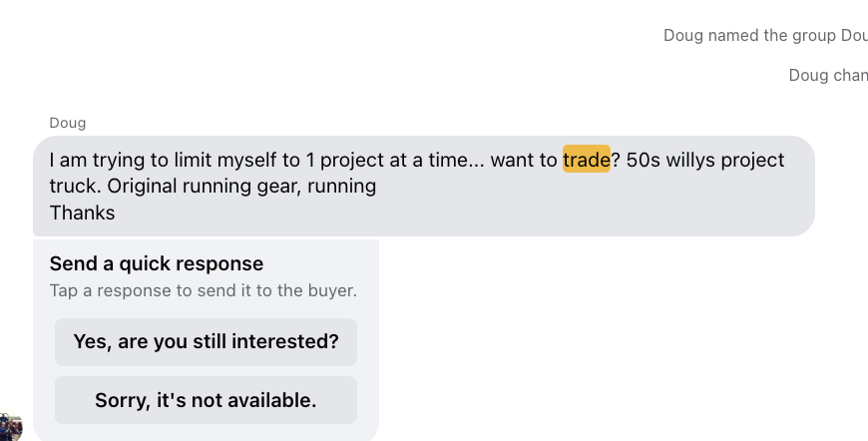The width and height of the screenshot is (868, 441).
Task: Click empty area right of "Thanks" in bubble
Action: click(449, 213)
